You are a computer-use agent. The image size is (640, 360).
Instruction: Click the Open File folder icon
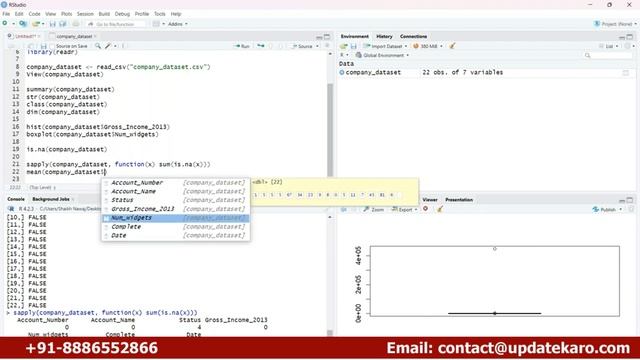point(36,24)
